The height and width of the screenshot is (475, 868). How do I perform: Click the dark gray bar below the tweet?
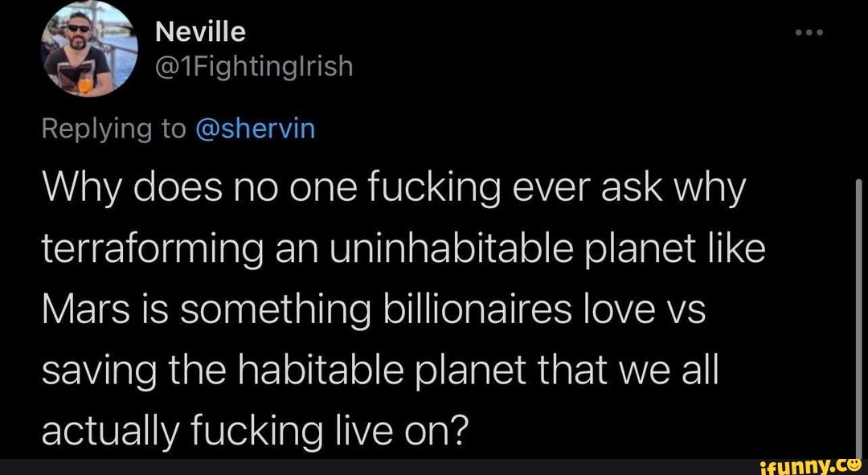pos(362,467)
